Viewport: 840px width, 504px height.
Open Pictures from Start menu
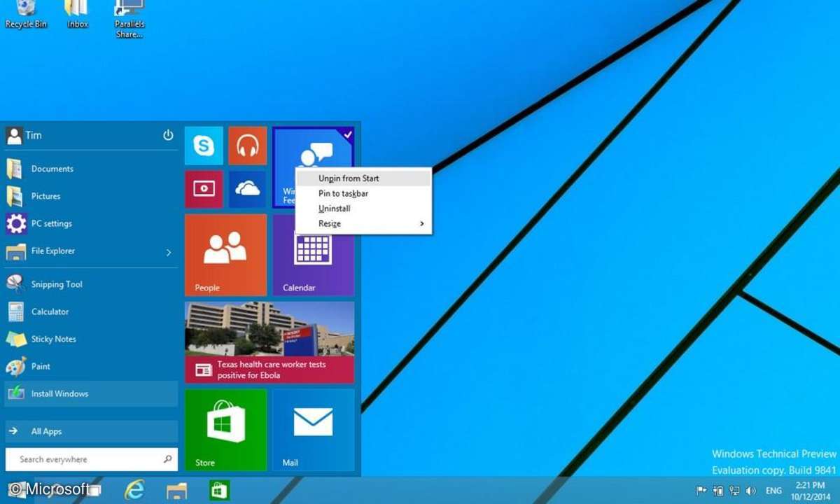91,196
